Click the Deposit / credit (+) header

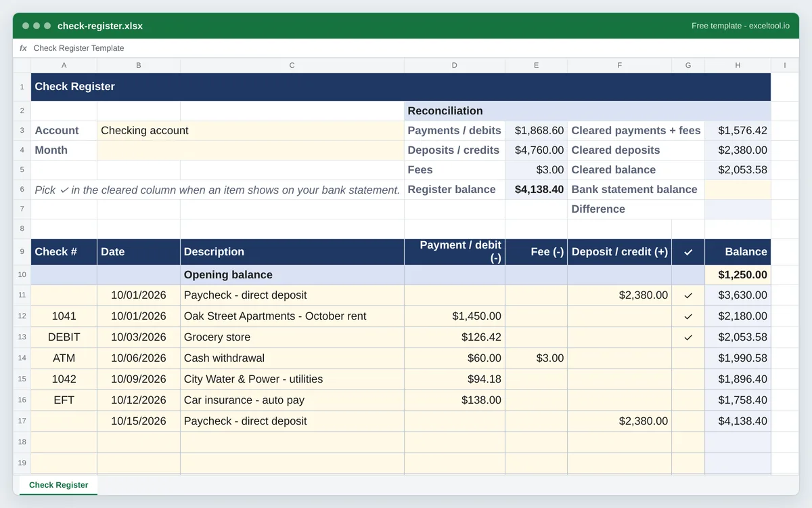619,252
